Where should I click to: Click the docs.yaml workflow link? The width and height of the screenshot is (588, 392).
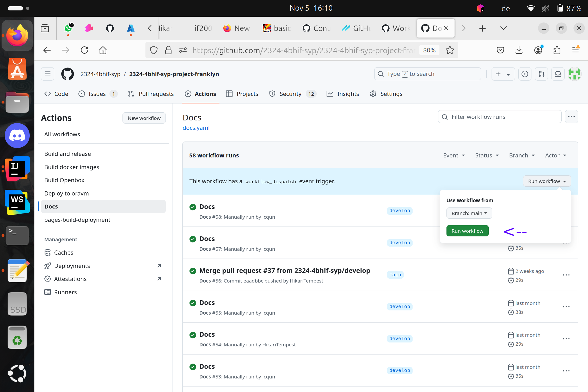coord(197,128)
